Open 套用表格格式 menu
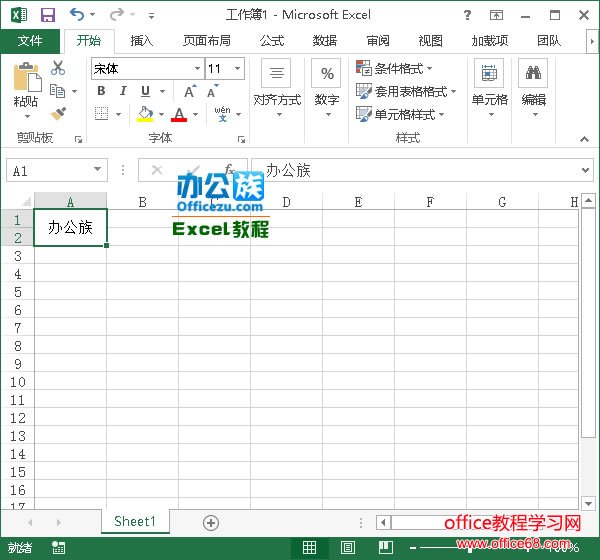Viewport: 600px width, 560px height. (406, 91)
